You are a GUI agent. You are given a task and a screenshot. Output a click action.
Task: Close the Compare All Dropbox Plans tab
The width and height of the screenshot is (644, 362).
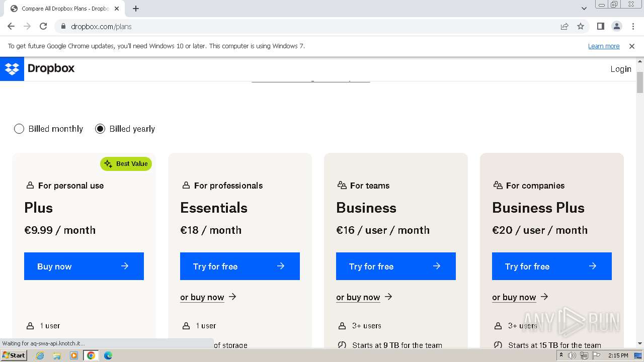117,9
